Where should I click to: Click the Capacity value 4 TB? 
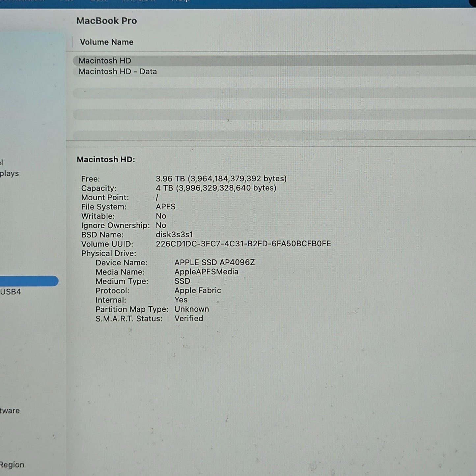click(216, 188)
